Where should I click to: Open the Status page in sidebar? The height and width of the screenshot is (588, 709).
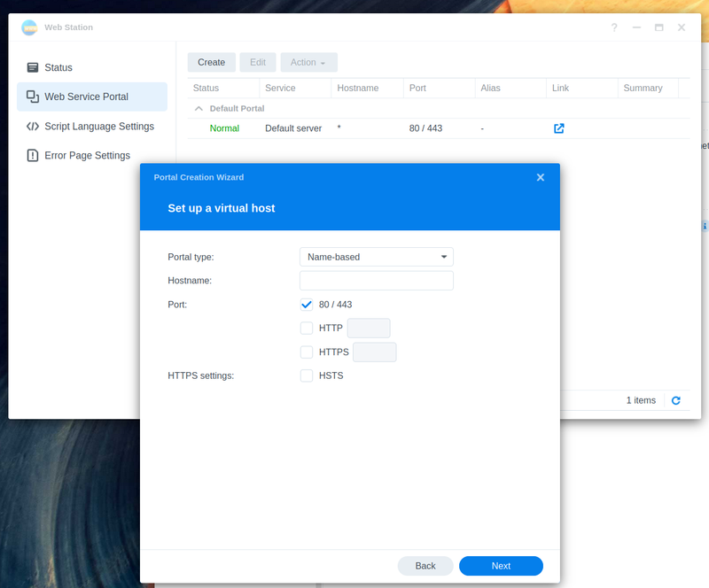point(92,67)
